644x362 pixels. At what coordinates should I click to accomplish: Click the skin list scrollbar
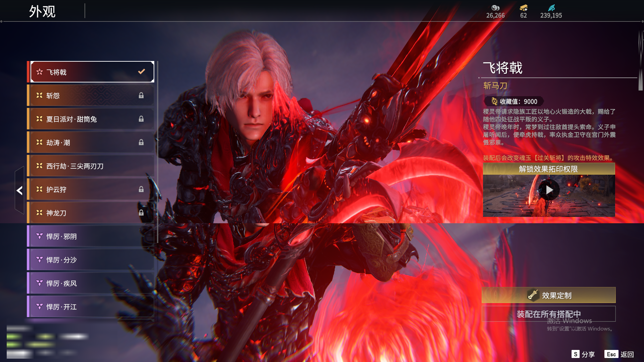pos(157,153)
